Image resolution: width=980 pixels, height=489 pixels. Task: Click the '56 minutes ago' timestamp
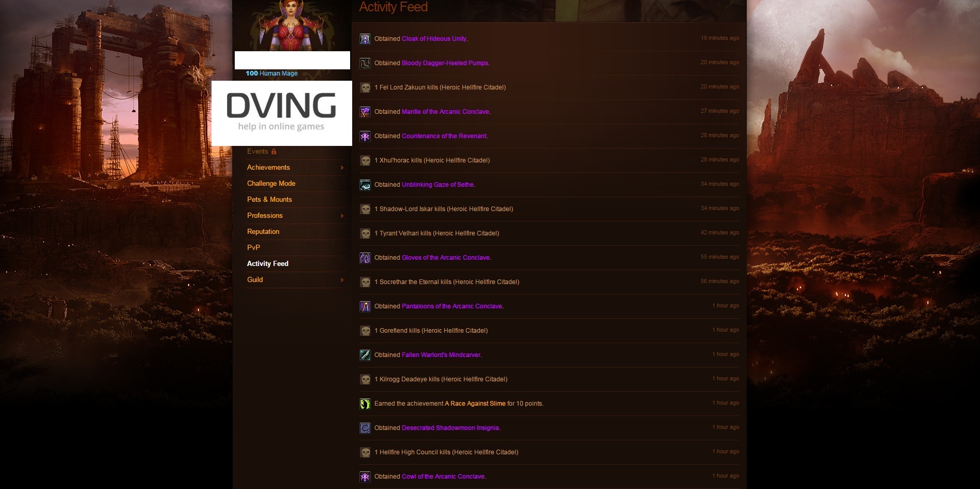[720, 281]
